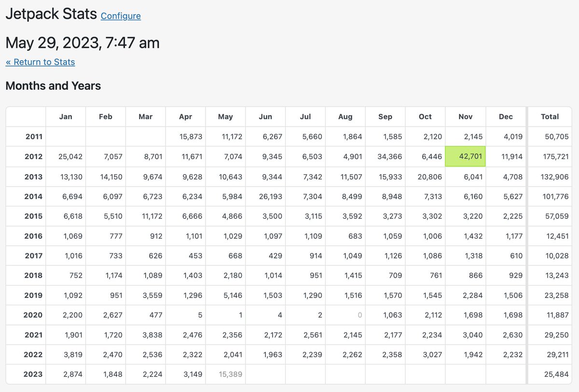Click the 2,284 November 2019 value
The width and height of the screenshot is (579, 392).
(x=472, y=296)
